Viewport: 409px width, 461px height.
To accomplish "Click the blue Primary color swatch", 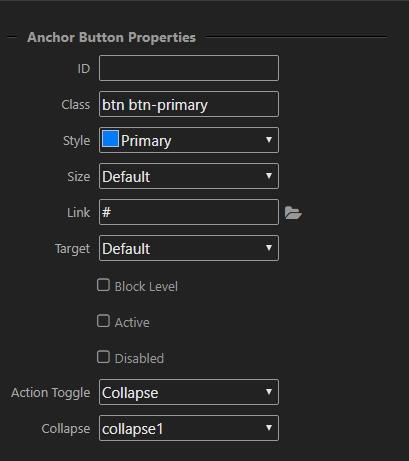I will point(110,139).
